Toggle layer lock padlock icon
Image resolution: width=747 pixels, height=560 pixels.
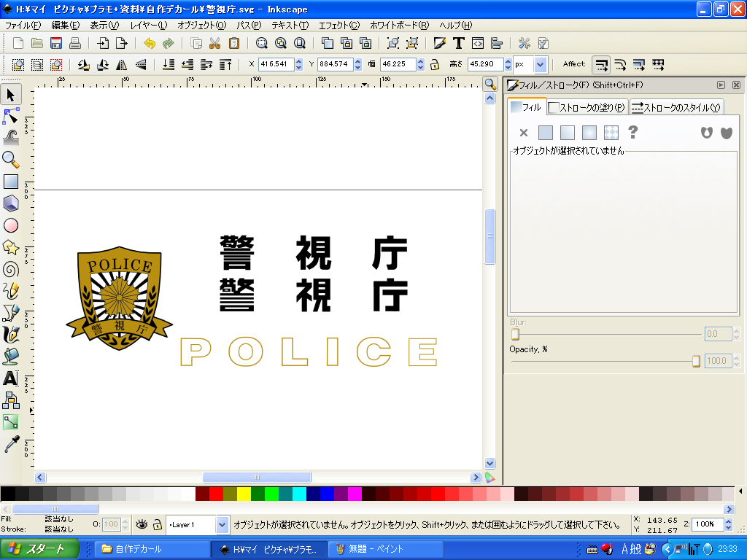coord(158,524)
